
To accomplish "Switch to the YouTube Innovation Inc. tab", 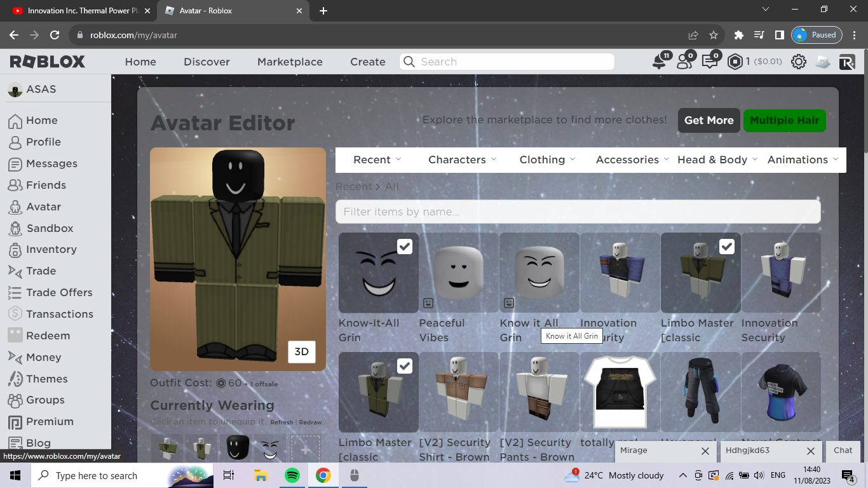I will click(x=79, y=11).
